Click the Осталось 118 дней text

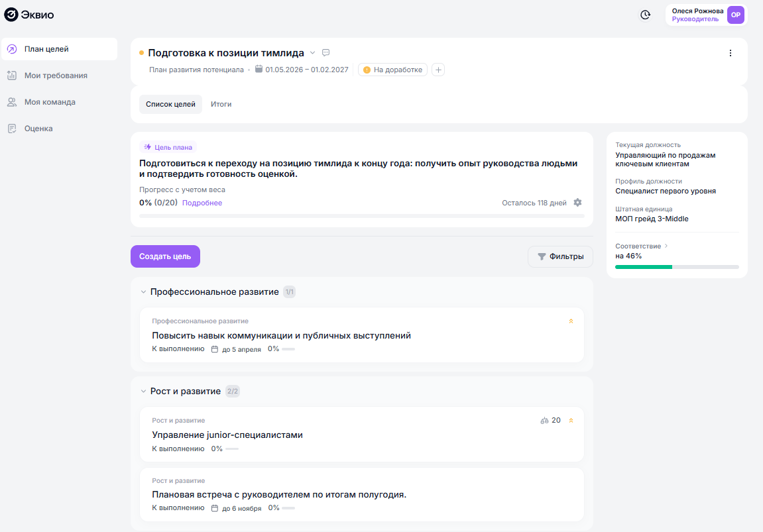tap(534, 203)
